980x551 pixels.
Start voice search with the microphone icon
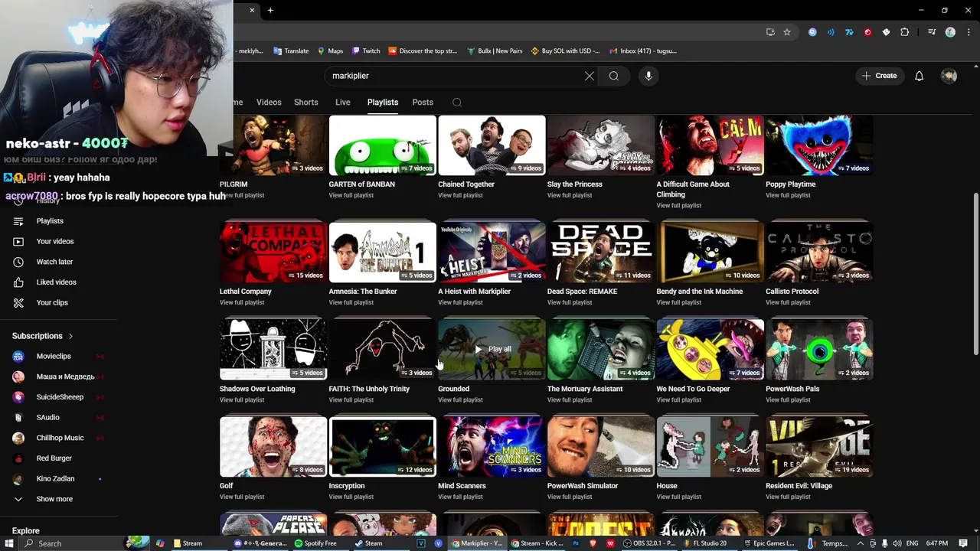pyautogui.click(x=648, y=76)
